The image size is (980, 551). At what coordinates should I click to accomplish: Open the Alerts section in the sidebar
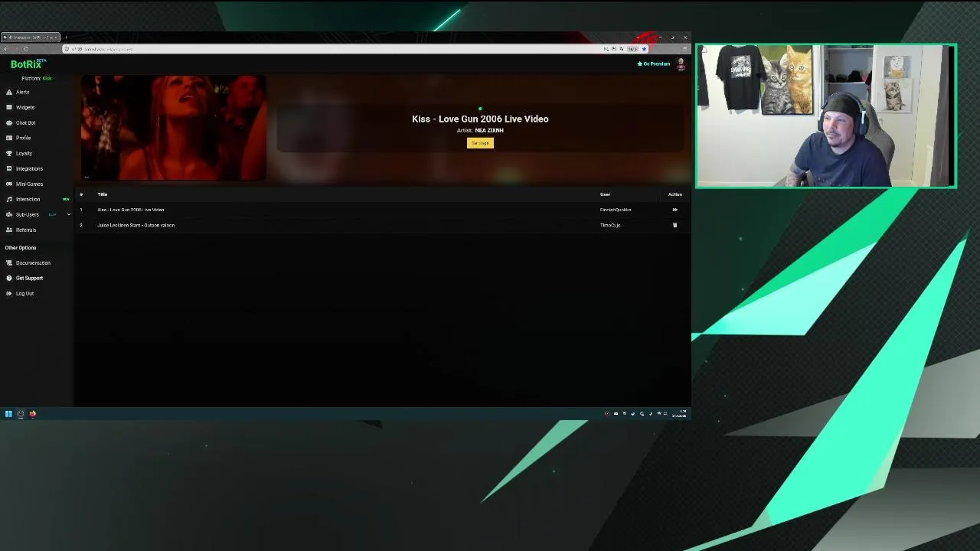click(23, 92)
